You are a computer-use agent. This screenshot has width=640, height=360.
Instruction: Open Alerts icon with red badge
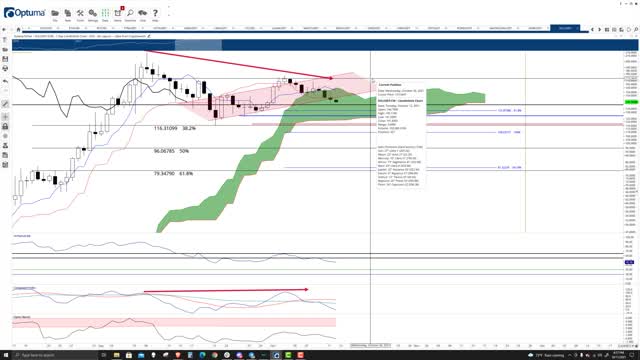coord(118,13)
